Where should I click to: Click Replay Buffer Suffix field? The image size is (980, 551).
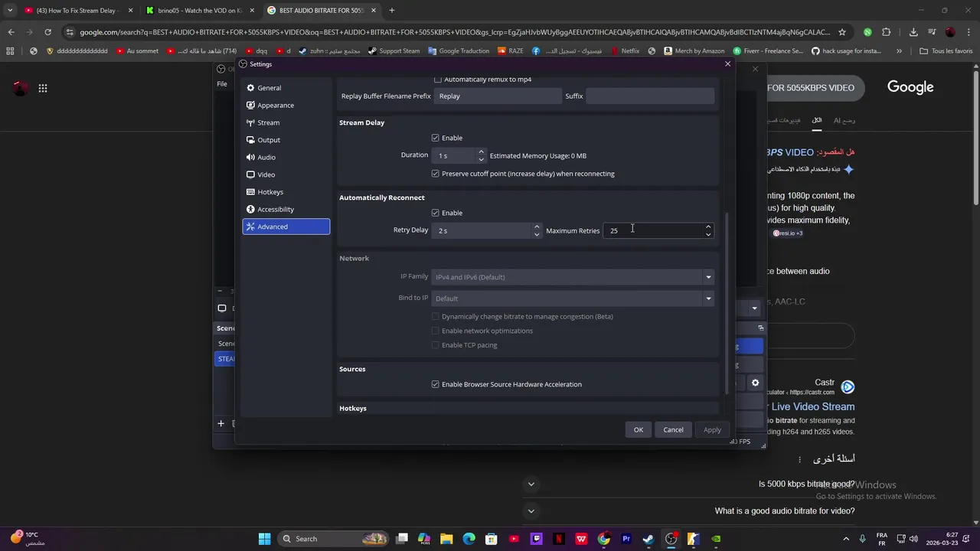(x=650, y=96)
